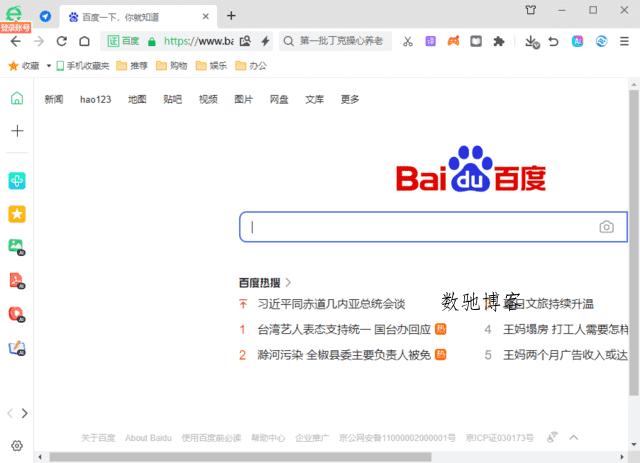
Task: Open the 更多 navigation menu
Action: pos(350,99)
